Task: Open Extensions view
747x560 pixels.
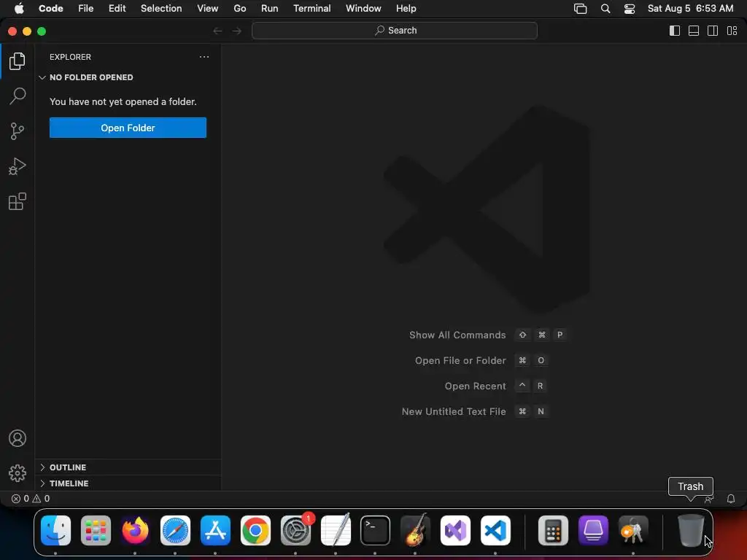Action: click(18, 201)
